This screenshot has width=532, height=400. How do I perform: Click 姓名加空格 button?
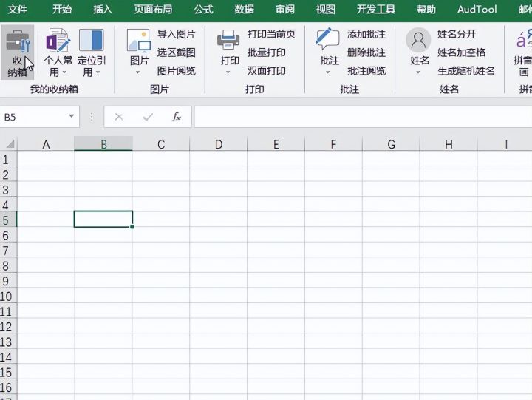point(461,52)
